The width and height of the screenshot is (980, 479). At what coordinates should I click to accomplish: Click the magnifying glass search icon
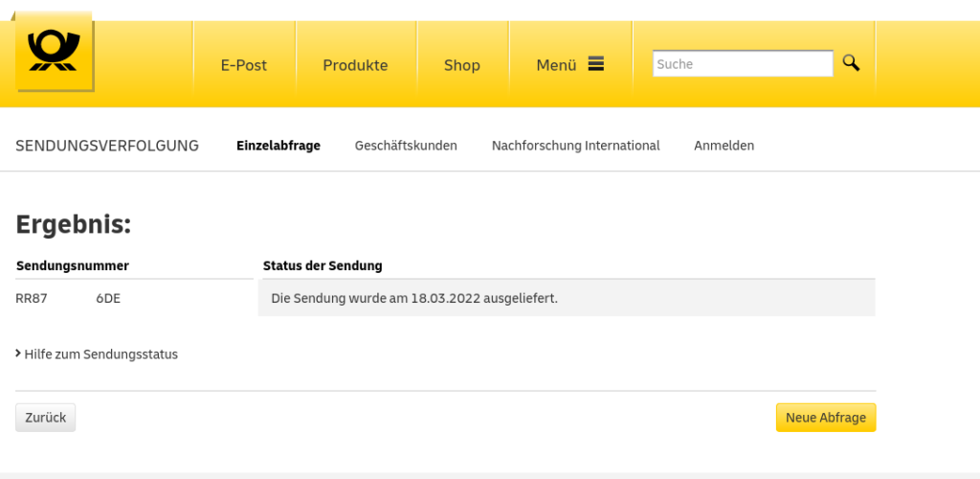click(851, 63)
